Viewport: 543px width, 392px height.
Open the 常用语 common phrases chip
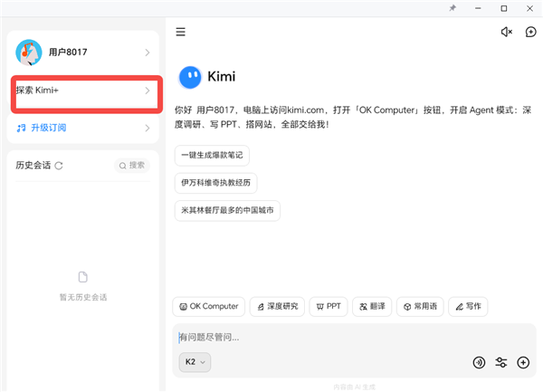(420, 307)
